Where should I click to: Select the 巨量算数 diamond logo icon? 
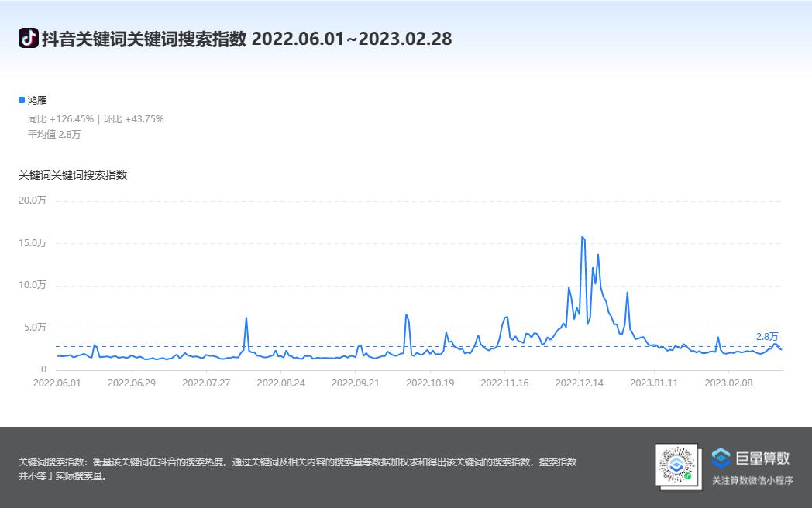click(721, 456)
